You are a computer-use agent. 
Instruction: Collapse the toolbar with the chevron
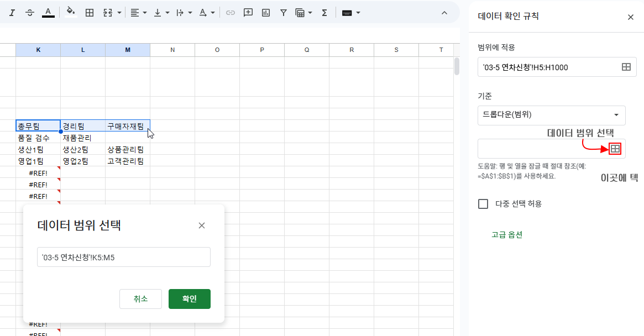444,13
